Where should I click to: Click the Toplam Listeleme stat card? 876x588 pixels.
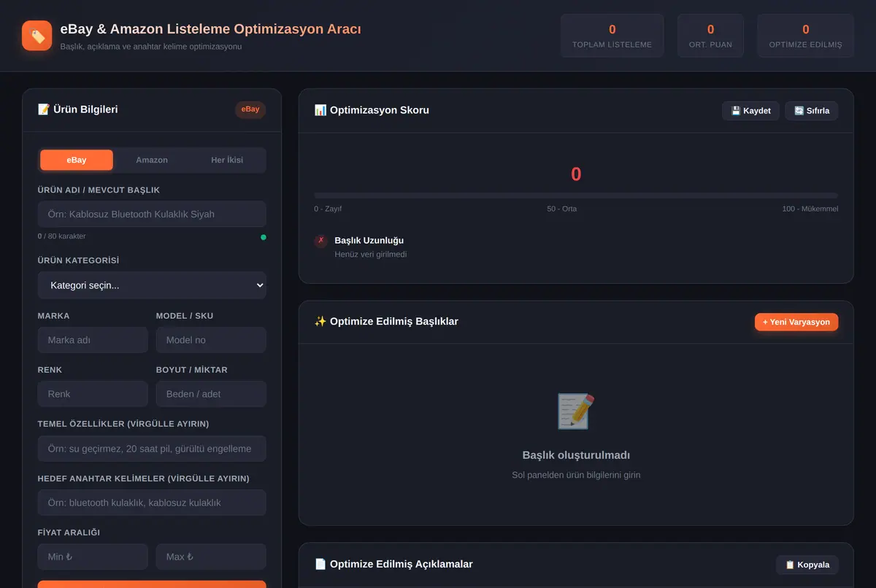(x=612, y=36)
